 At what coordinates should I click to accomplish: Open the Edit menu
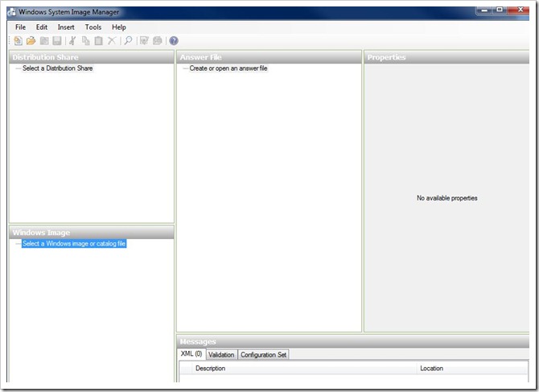pyautogui.click(x=42, y=27)
